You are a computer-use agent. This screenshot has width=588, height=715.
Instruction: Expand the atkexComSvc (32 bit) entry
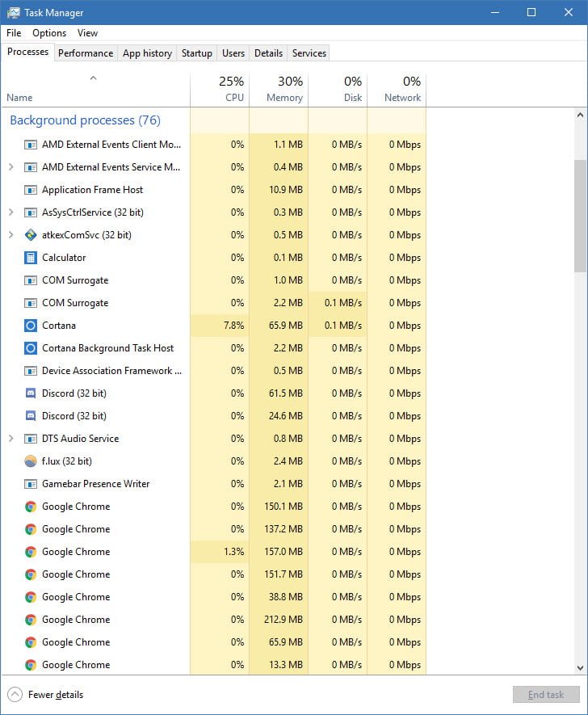point(11,235)
